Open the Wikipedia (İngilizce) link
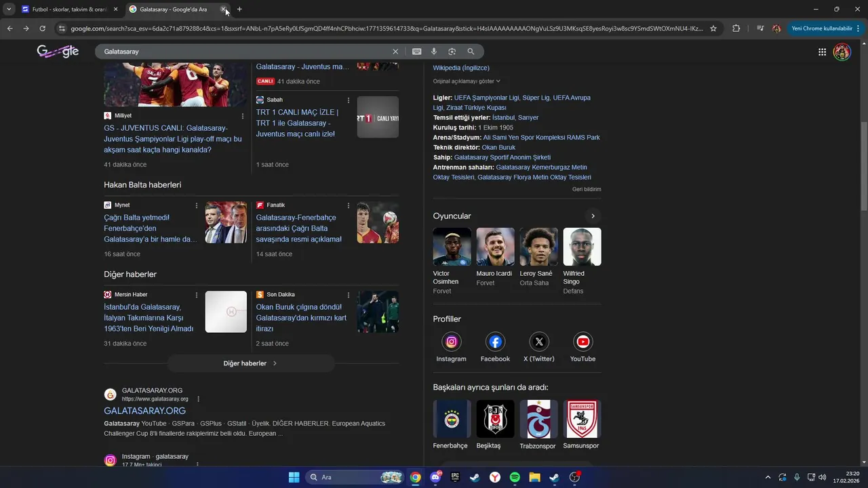Screen dimensions: 868x488 coord(461,68)
